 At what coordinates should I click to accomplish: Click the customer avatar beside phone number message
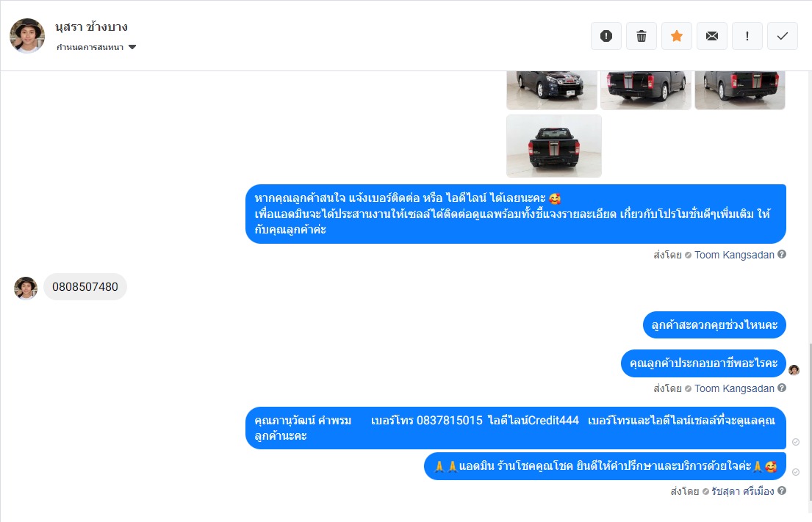26,288
